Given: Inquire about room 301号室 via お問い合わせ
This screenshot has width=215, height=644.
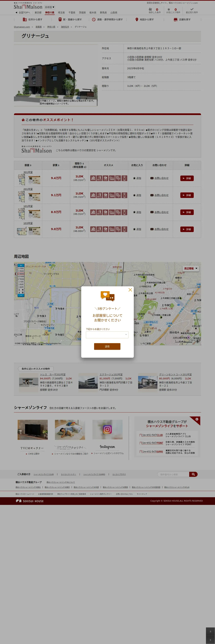Looking at the screenshot, I should pyautogui.click(x=159, y=178).
